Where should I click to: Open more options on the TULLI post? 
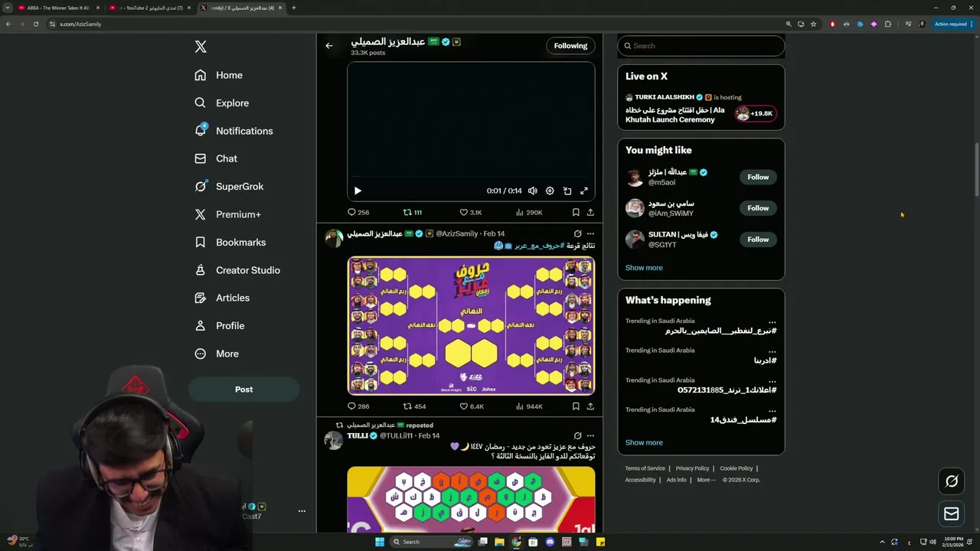click(x=590, y=435)
